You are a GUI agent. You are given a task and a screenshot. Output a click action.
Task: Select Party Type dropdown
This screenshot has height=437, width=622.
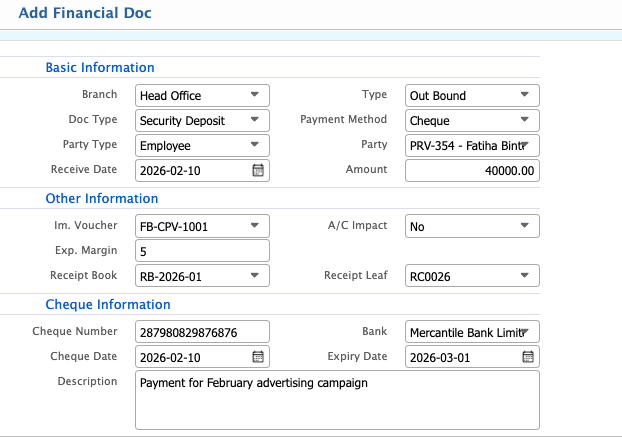[x=202, y=146]
